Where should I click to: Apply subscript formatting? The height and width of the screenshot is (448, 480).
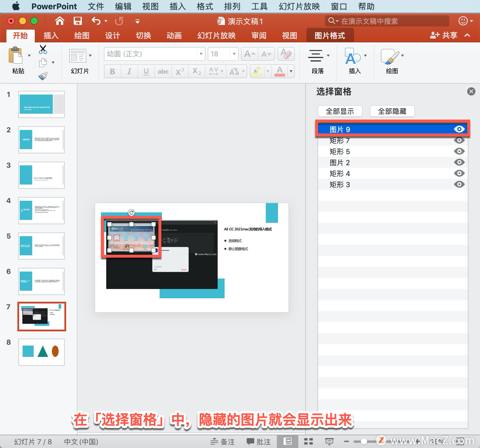click(197, 71)
